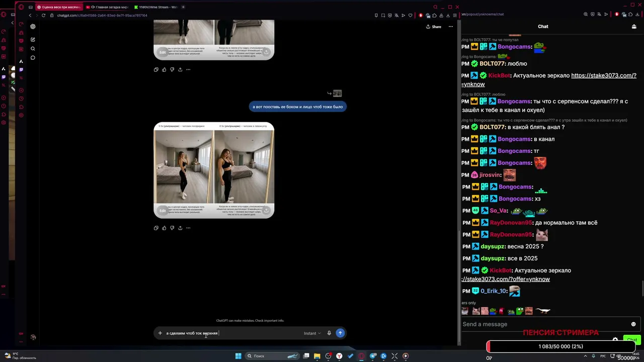This screenshot has width=644, height=362.
Task: Start a new chat with compose icon
Action: coord(33,40)
